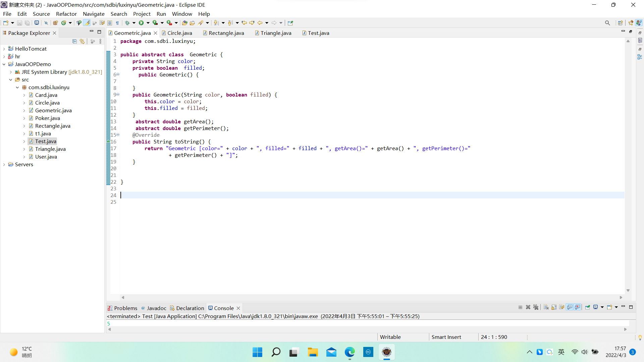Run the program with green Run button

(141, 23)
